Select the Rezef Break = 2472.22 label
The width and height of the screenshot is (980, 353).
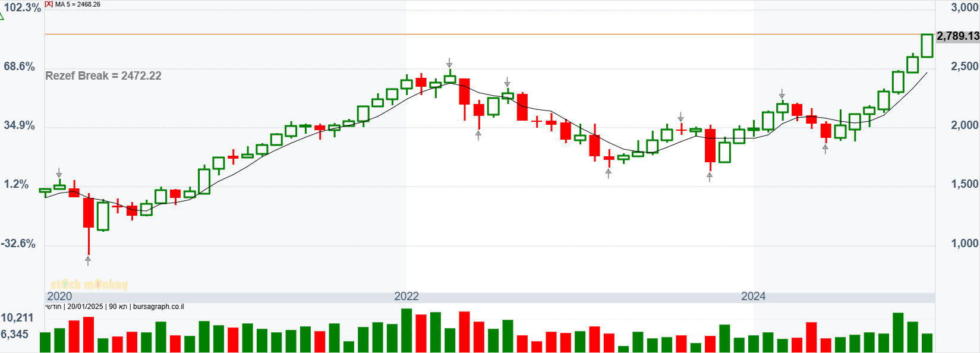point(103,75)
